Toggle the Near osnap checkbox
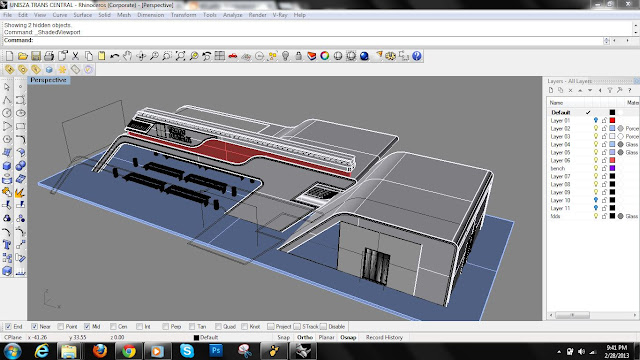The width and height of the screenshot is (640, 360). (x=35, y=327)
